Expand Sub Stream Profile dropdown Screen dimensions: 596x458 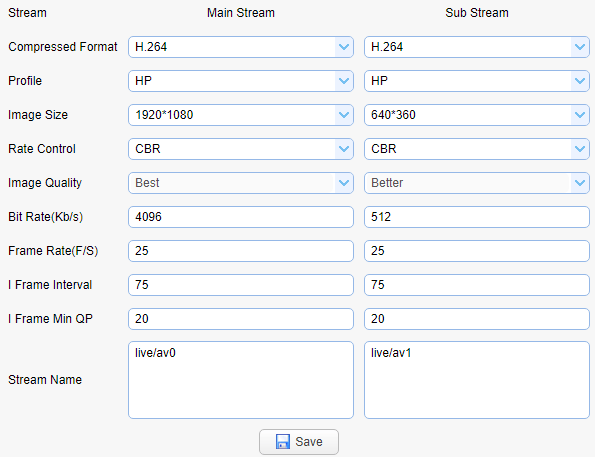tap(477, 81)
